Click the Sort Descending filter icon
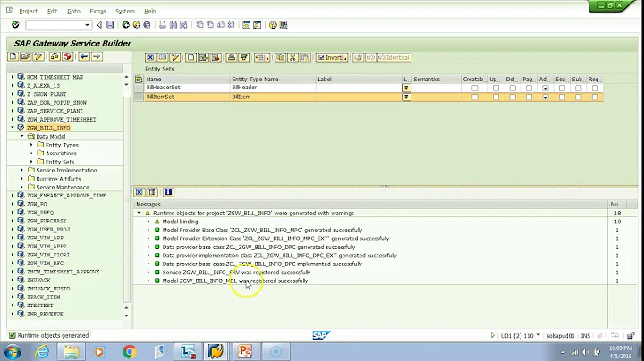 coord(244,57)
